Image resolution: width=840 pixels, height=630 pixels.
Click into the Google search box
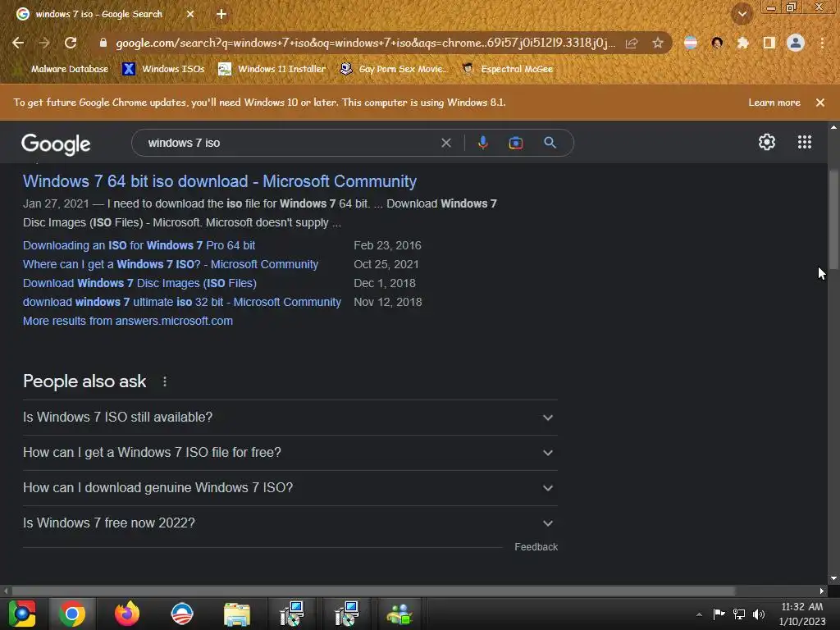click(x=290, y=143)
